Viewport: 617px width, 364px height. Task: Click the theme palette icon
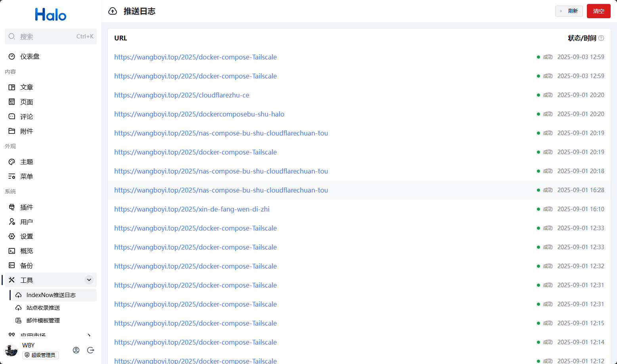[12, 162]
